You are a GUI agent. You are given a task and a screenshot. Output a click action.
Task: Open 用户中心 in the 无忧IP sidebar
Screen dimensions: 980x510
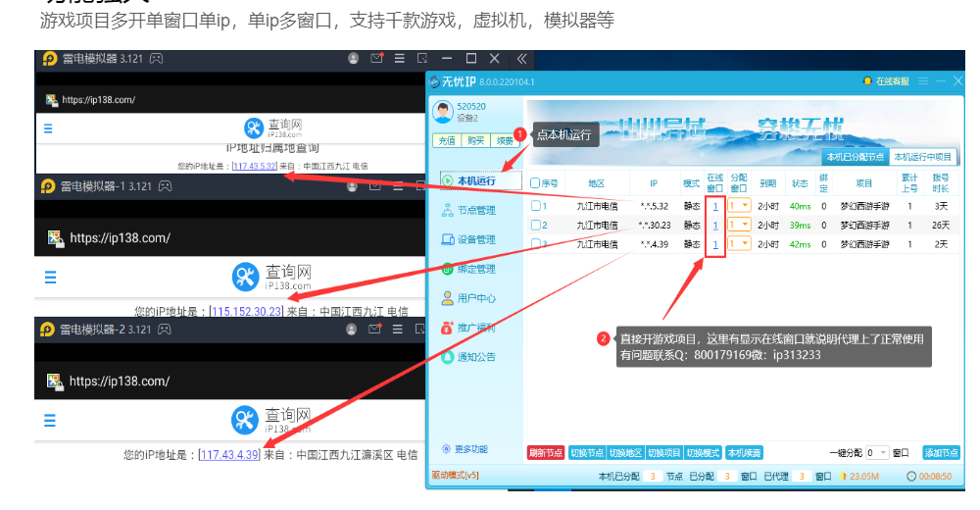click(x=468, y=298)
